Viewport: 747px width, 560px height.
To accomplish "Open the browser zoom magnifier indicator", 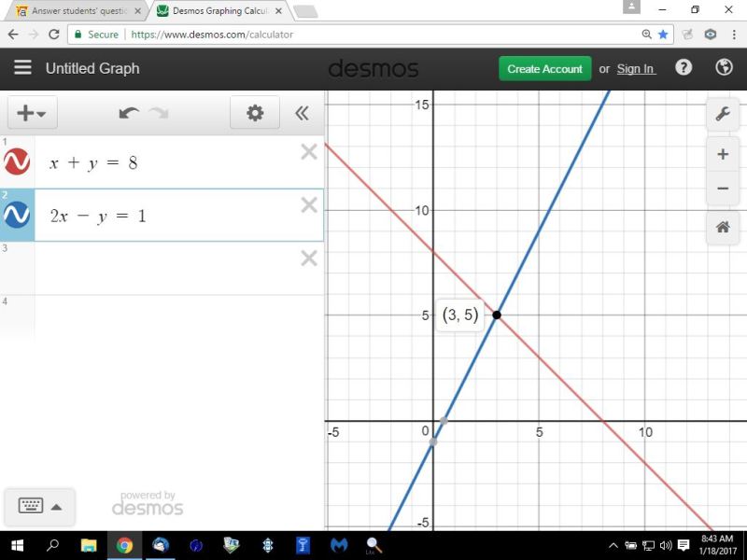I will (646, 35).
